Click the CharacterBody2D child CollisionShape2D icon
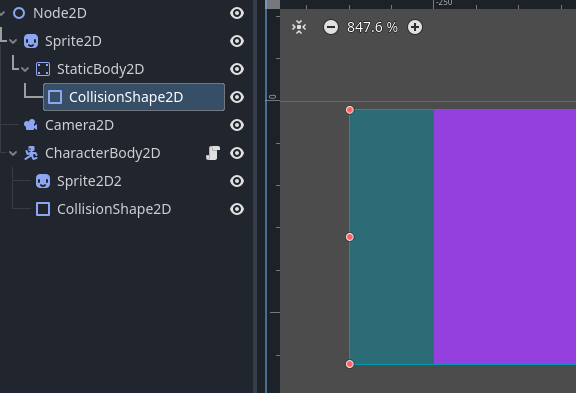Screen dimensions: 576x393 (43, 209)
